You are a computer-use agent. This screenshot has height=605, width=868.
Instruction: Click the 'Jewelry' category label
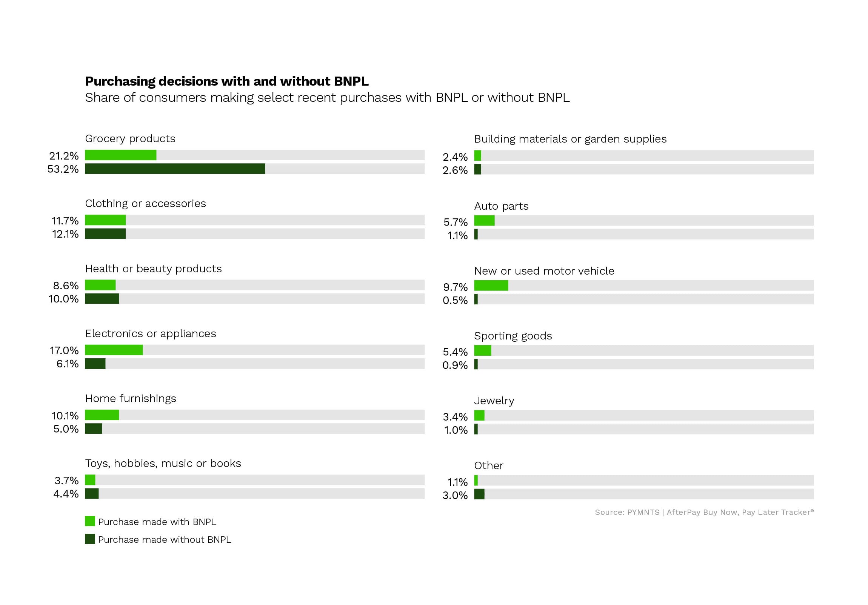coord(494,401)
